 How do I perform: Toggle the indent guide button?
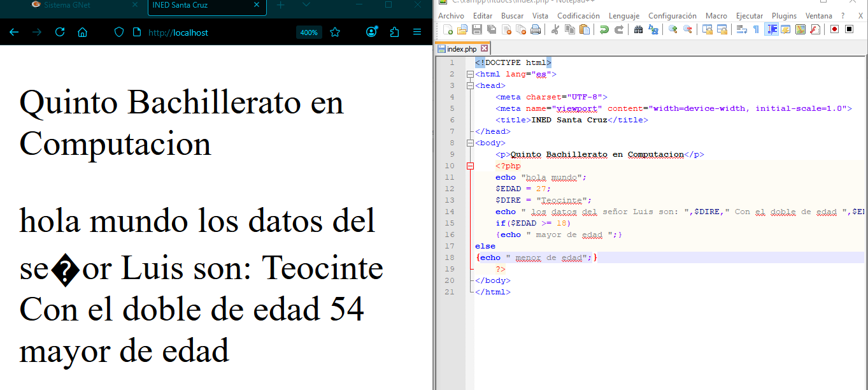pos(771,29)
